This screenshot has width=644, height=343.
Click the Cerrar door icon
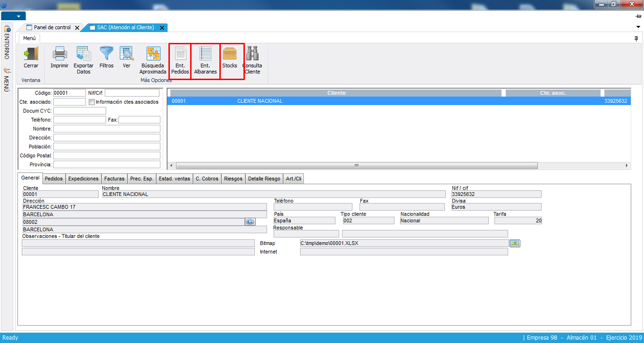[x=31, y=54]
